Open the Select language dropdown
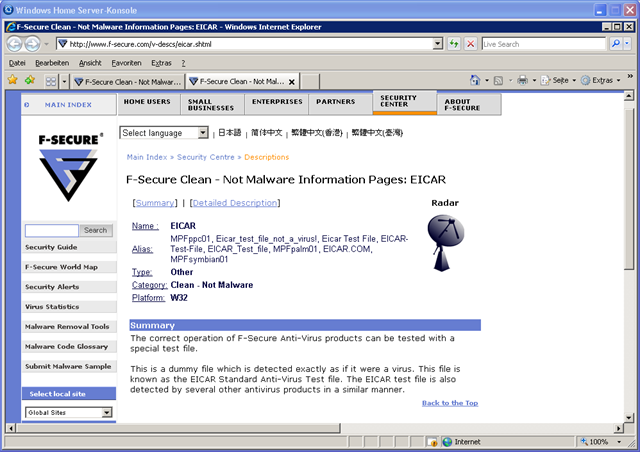 (164, 133)
